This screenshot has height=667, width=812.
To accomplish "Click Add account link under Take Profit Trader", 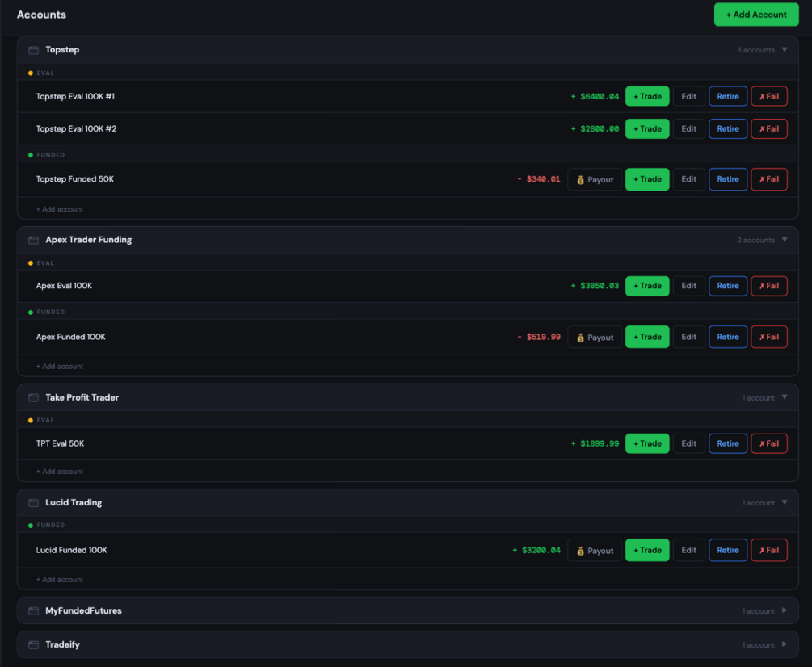I will [60, 472].
